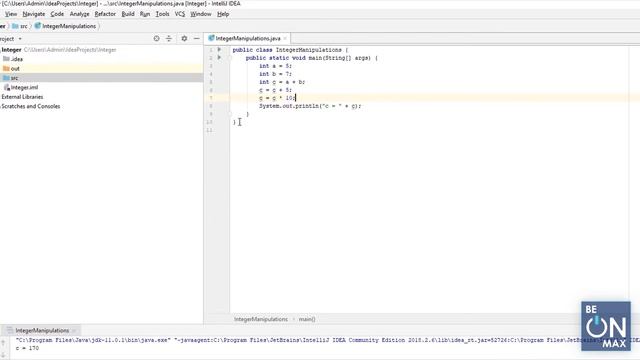Screen dimensions: 640x360
Task: Click the up arrow in Run panel
Action: (3, 343)
